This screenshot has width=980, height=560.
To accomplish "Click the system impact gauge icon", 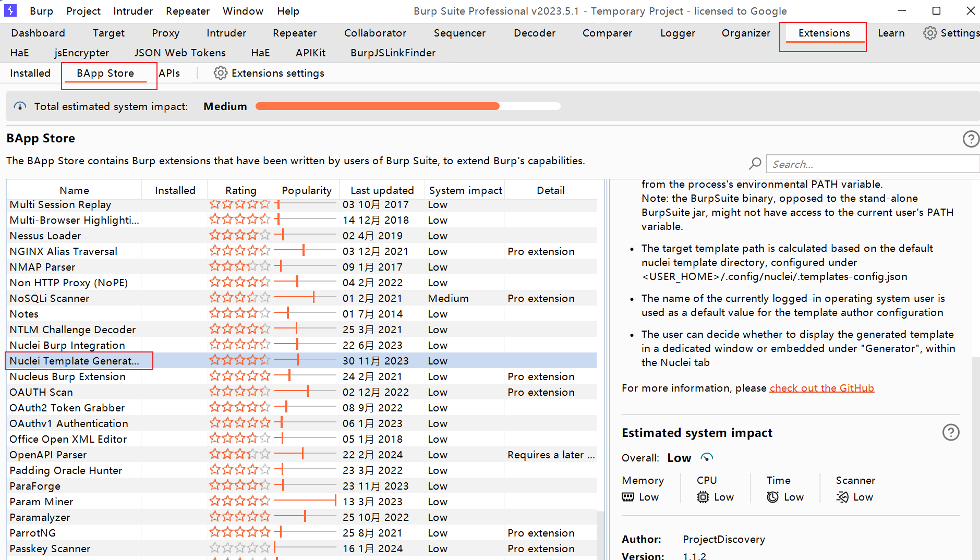I will click(x=20, y=106).
